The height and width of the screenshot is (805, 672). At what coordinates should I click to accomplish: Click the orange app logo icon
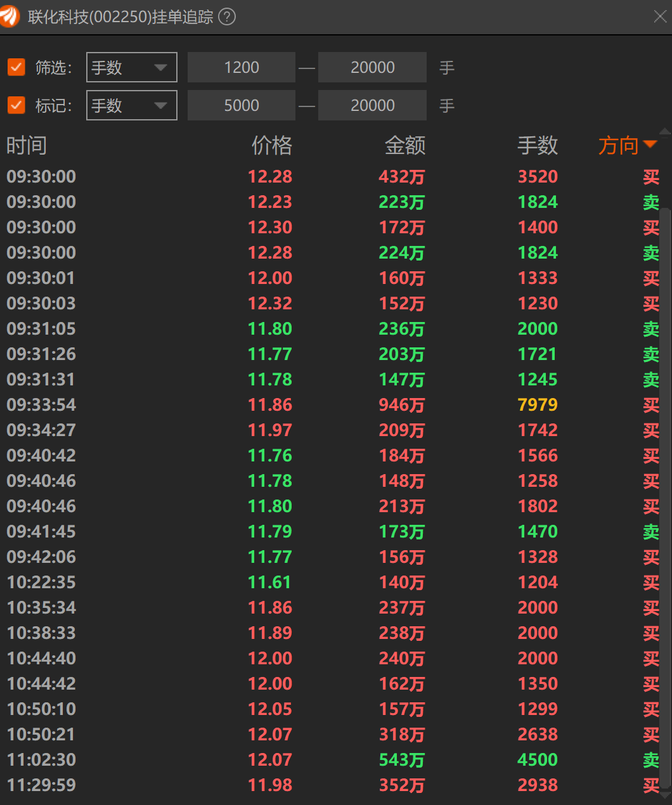click(9, 16)
